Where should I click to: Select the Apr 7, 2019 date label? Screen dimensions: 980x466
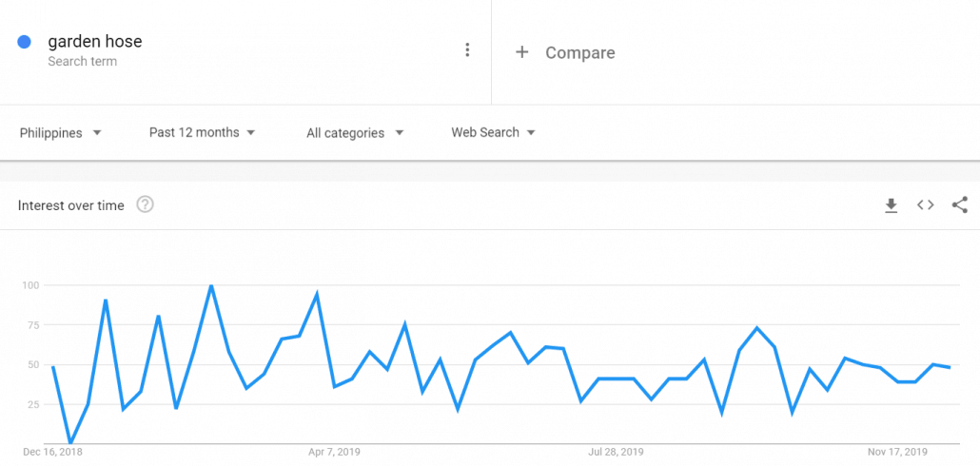(335, 452)
